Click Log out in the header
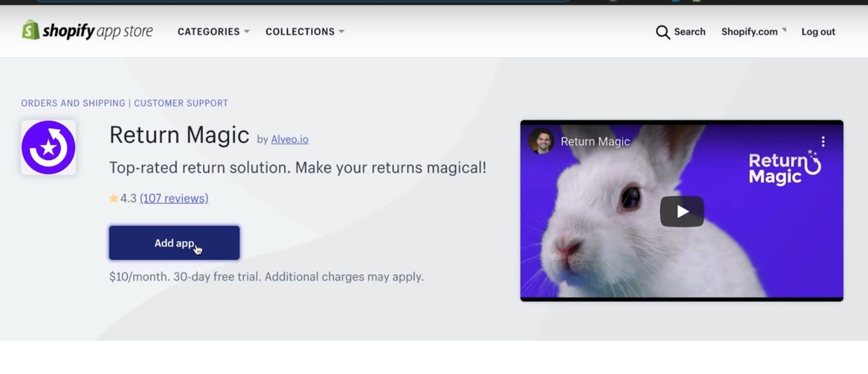 point(818,32)
